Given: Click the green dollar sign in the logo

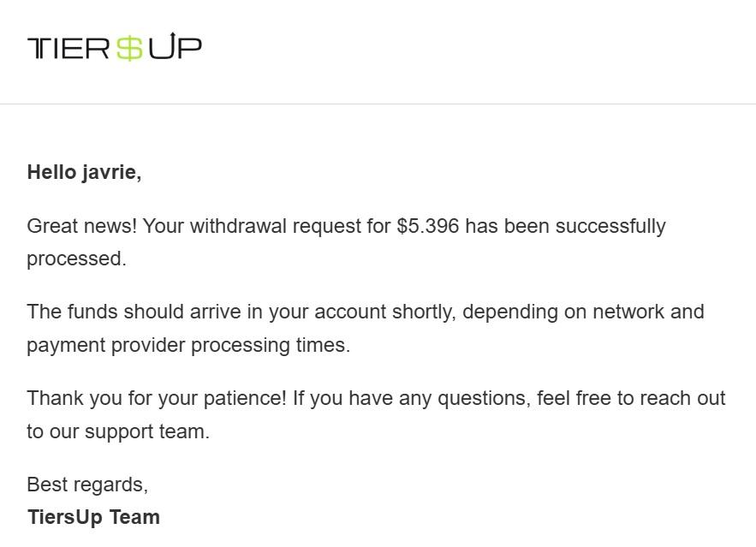Looking at the screenshot, I should [129, 48].
